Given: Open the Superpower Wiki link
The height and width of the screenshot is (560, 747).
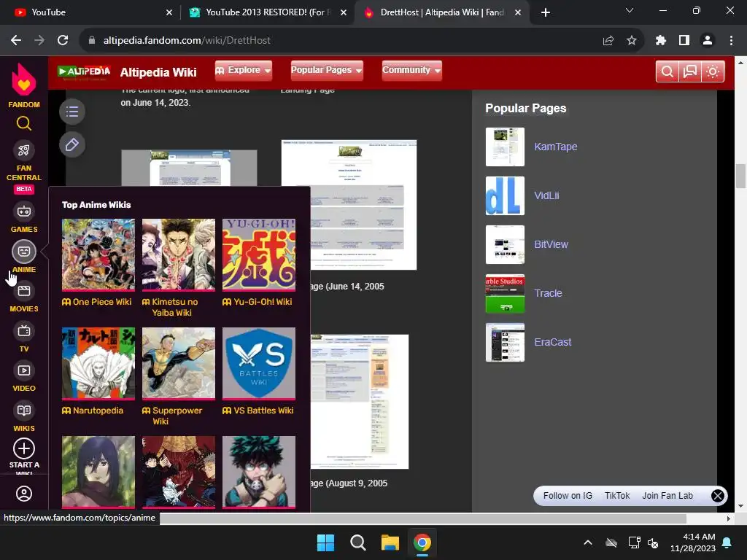Looking at the screenshot, I should click(178, 416).
